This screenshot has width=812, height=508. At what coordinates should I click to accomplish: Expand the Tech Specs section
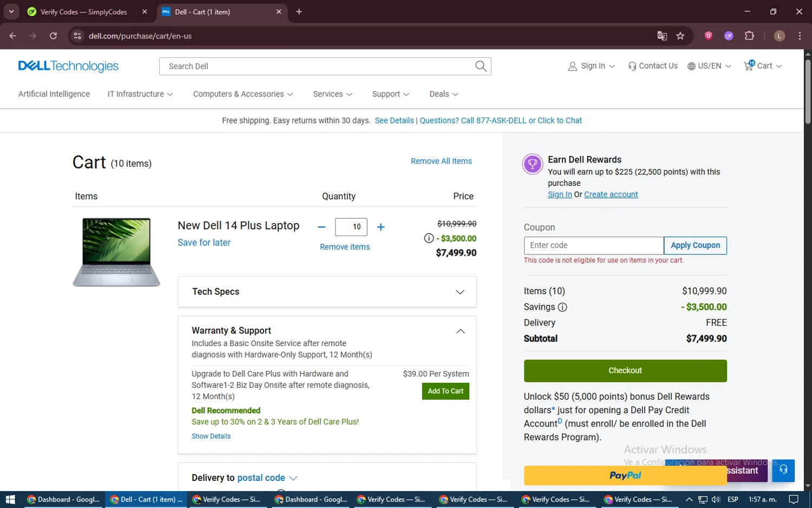pyautogui.click(x=327, y=292)
